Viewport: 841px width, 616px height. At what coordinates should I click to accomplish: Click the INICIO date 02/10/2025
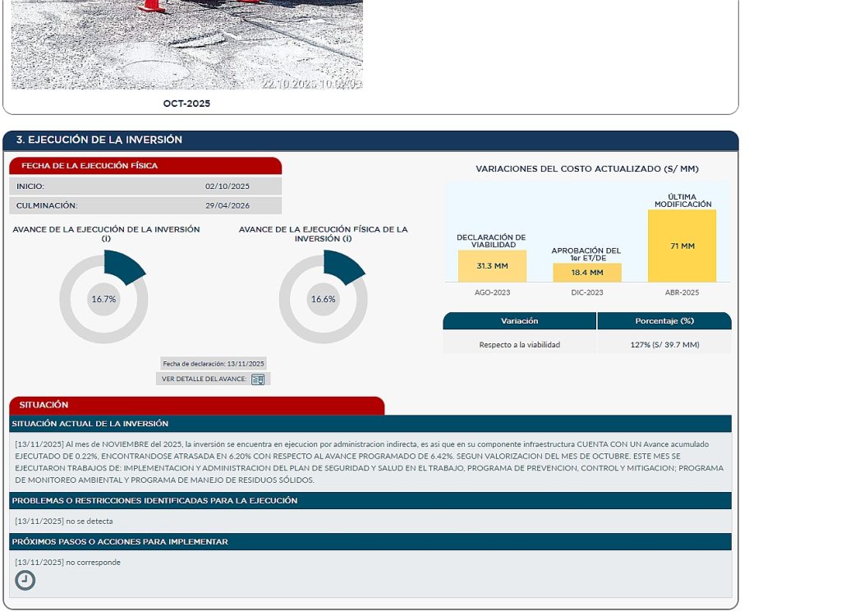point(227,186)
